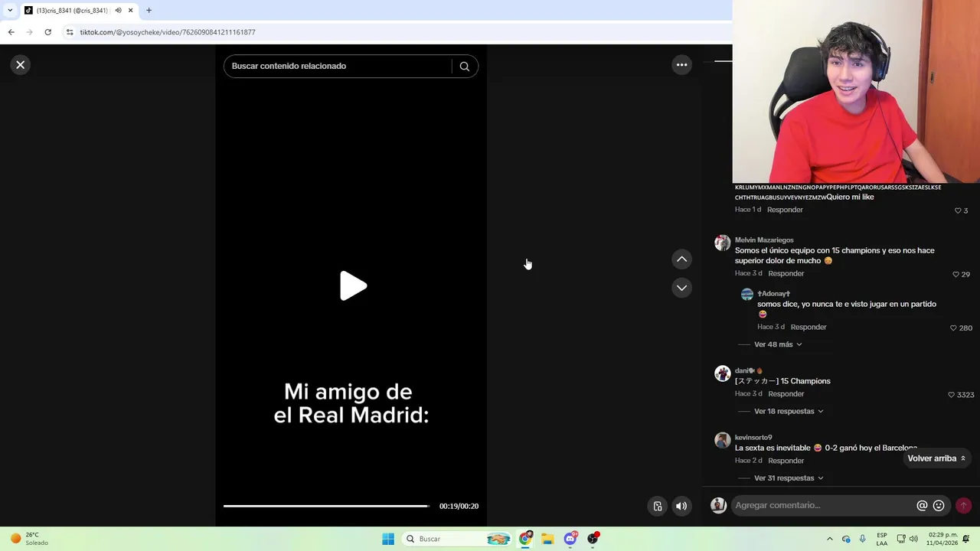This screenshot has height=551, width=980.
Task: Open a new browser tab
Action: [149, 11]
